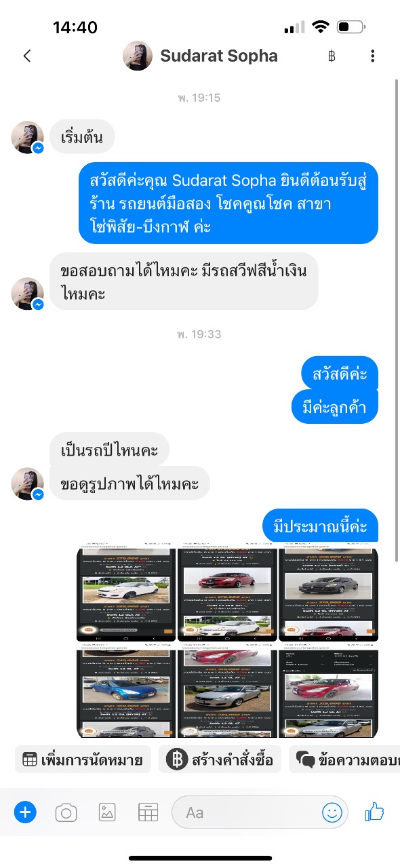This screenshot has width=400, height=868.
Task: Tap Sudarat Sopha's header profile picture
Action: pyautogui.click(x=138, y=56)
